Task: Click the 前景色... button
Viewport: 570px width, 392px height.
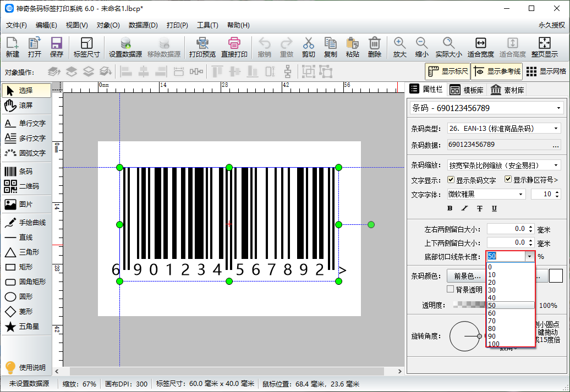Action: [467, 276]
